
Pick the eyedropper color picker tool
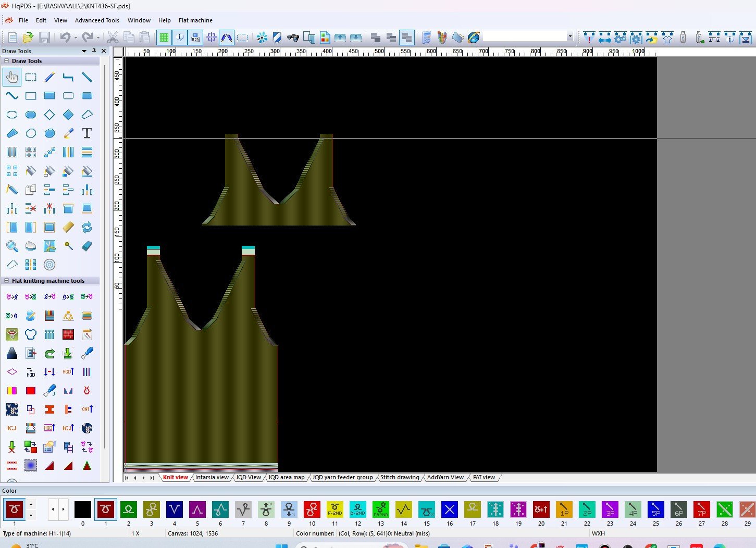click(x=68, y=133)
